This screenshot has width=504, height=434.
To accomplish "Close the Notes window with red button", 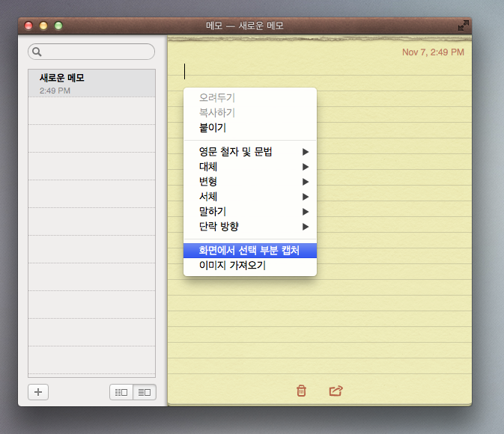I will pos(28,25).
